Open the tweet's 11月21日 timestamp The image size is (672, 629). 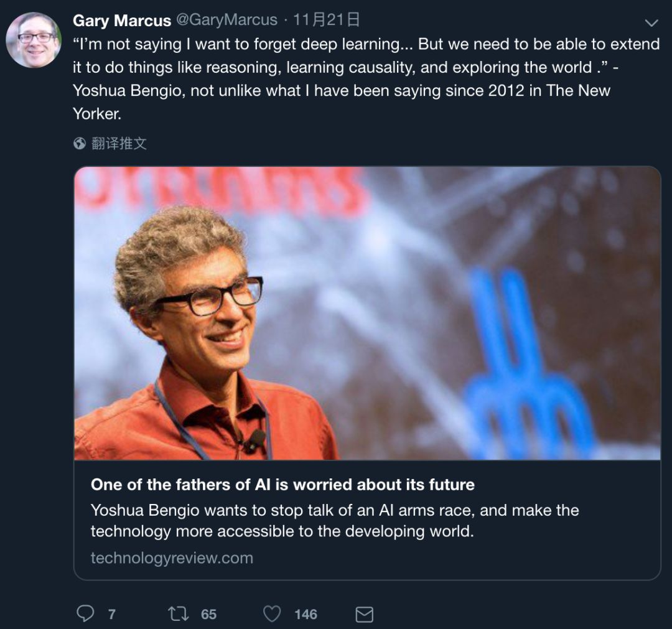tap(326, 20)
